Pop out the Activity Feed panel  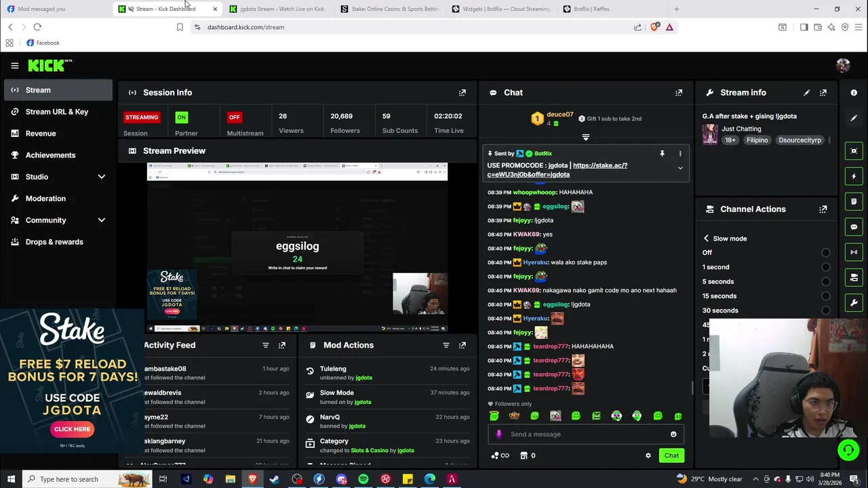tap(282, 345)
